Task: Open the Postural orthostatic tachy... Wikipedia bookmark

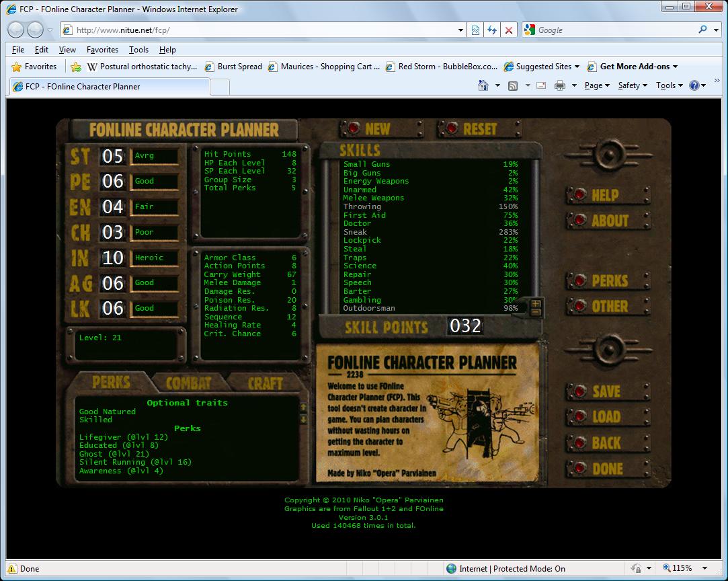Action: 142,67
